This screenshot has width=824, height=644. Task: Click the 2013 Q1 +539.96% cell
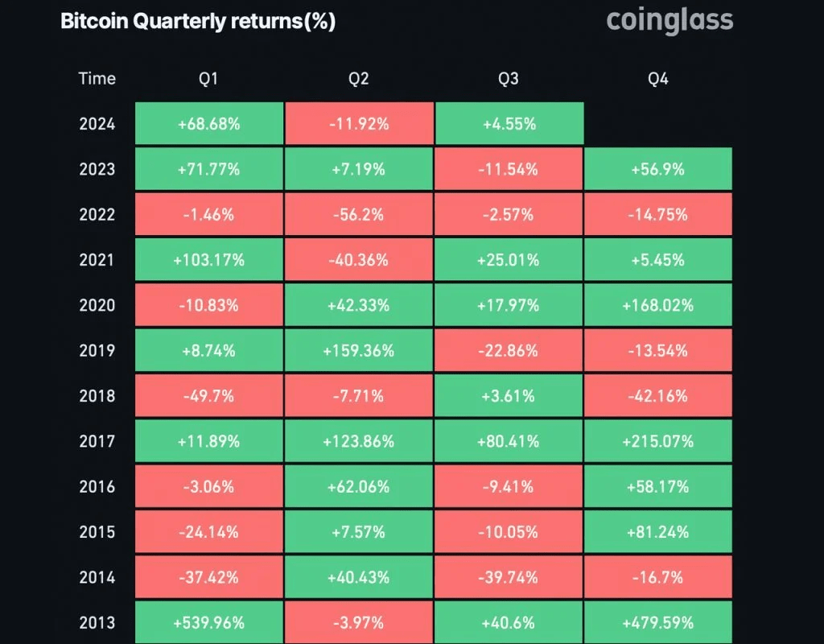point(209,623)
